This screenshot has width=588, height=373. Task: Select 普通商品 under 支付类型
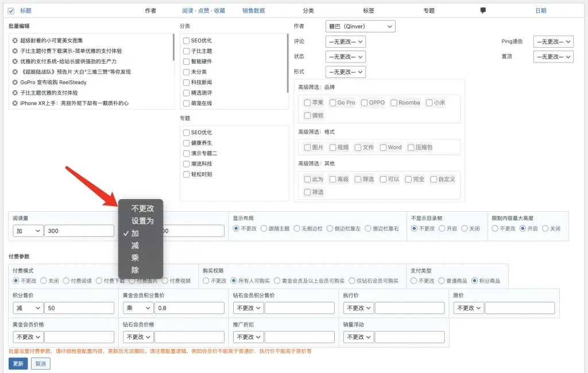(442, 281)
